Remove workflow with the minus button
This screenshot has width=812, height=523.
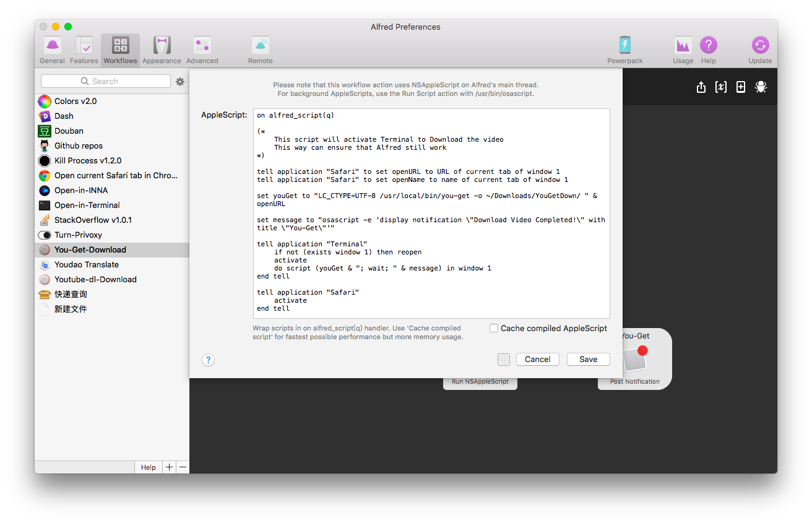(x=183, y=467)
